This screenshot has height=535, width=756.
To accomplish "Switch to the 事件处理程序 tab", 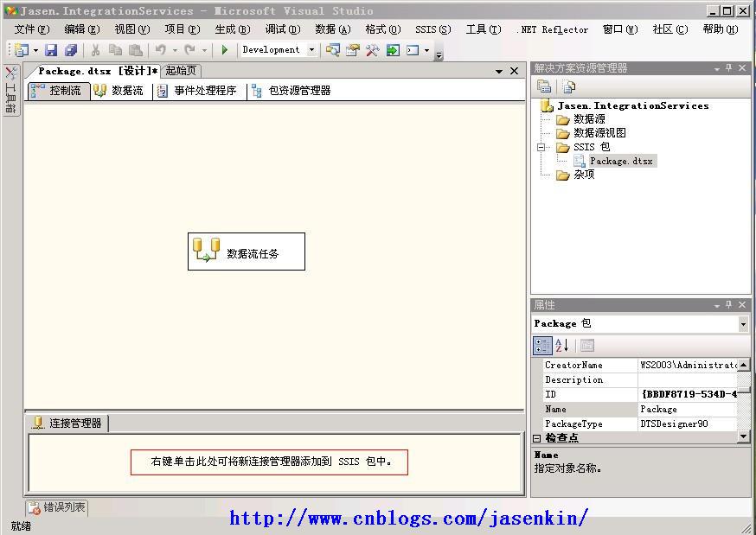I will [x=197, y=91].
